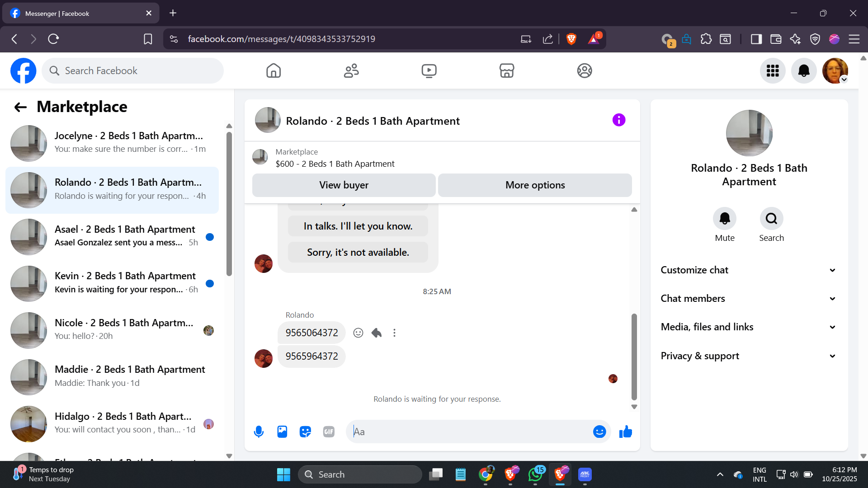React to the 9565064372 message with emoji

pyautogui.click(x=358, y=333)
